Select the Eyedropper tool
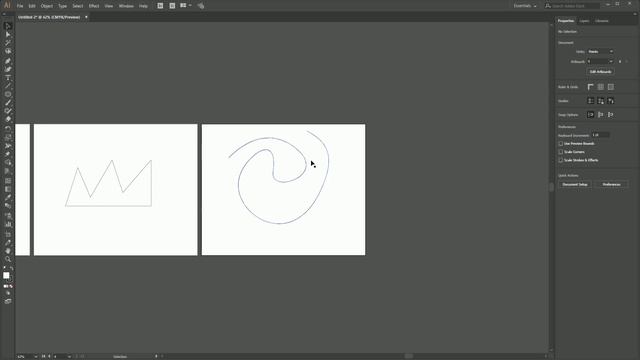The height and width of the screenshot is (360, 640). [8, 198]
